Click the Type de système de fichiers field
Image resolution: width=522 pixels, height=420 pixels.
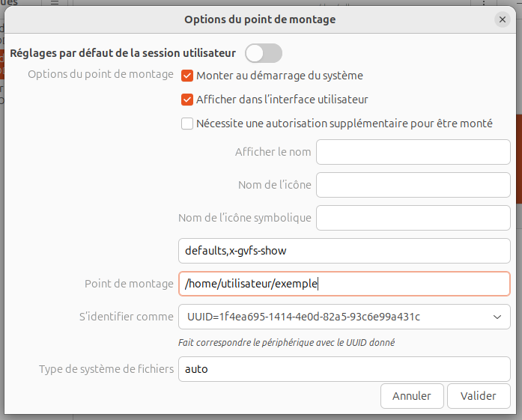pyautogui.click(x=344, y=369)
